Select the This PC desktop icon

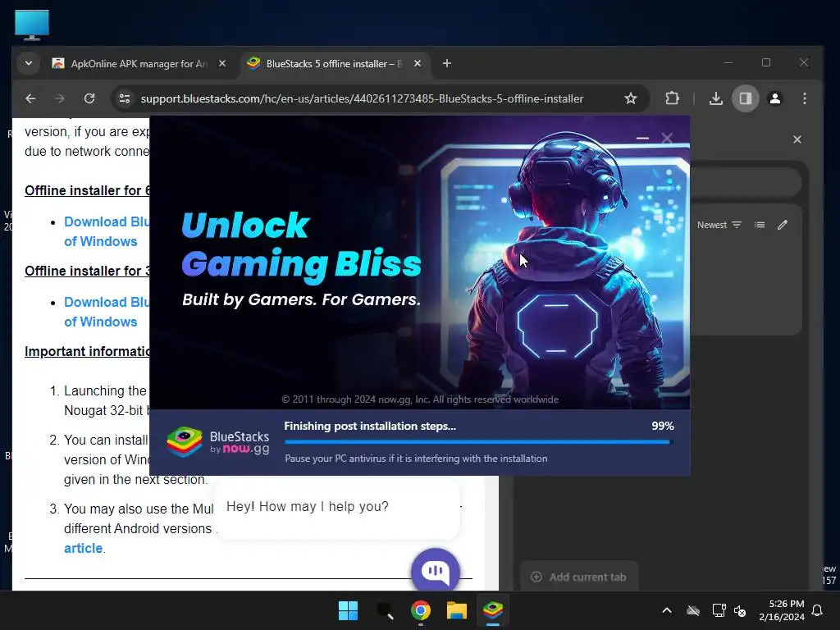(32, 25)
